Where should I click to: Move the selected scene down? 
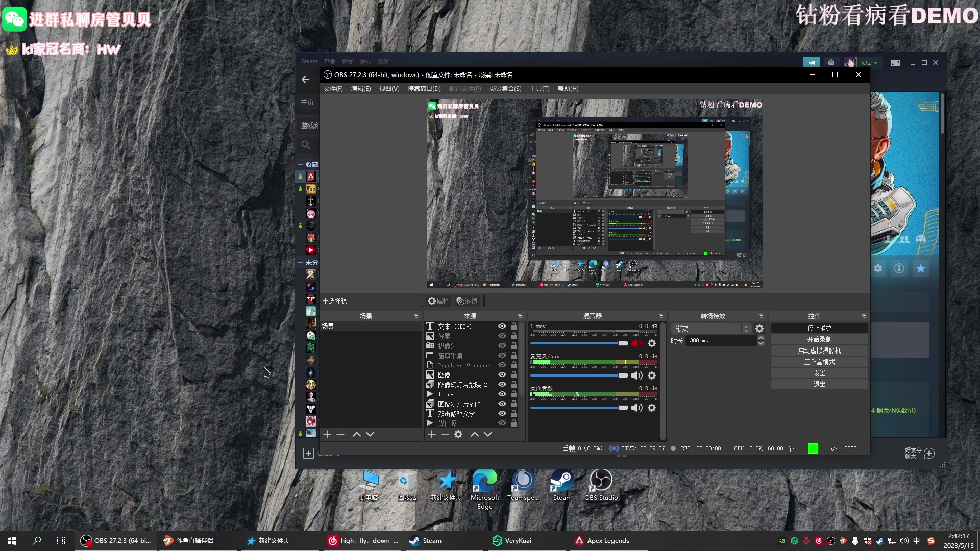click(x=370, y=435)
